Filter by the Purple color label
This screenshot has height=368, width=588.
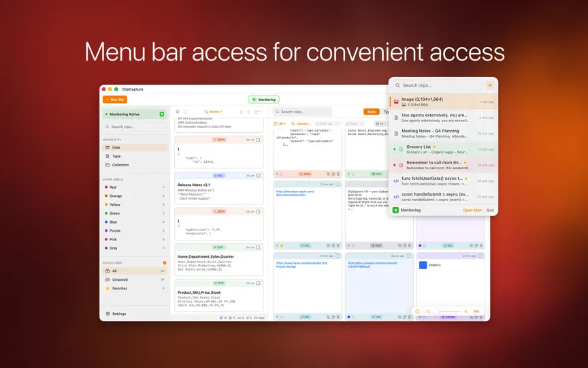click(x=135, y=230)
